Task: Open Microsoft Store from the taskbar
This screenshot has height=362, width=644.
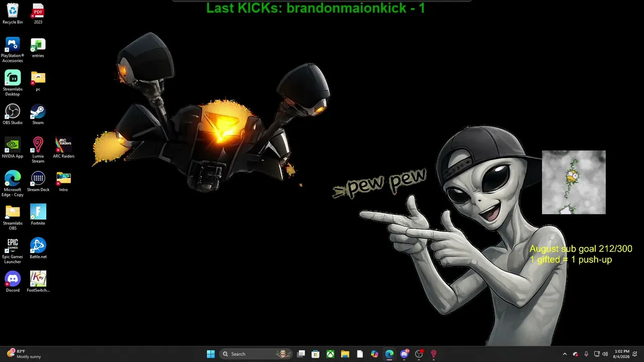Action: tap(315, 354)
